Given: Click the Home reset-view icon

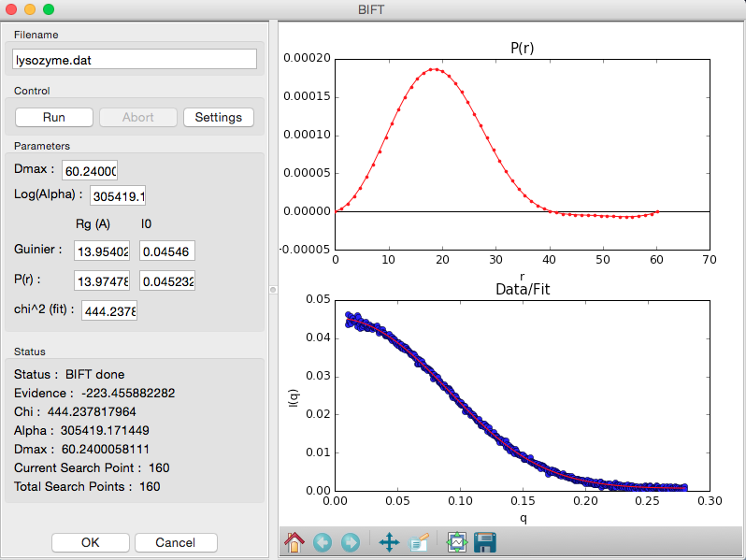Looking at the screenshot, I should 294,542.
